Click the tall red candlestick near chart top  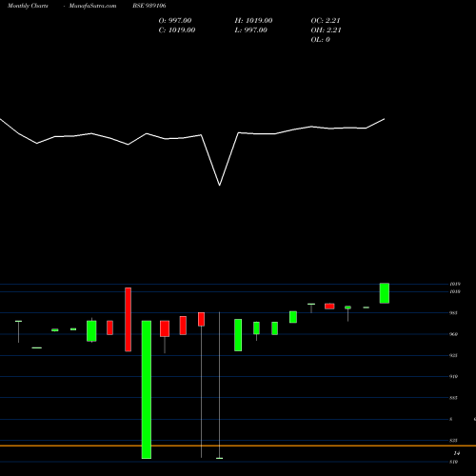click(128, 320)
